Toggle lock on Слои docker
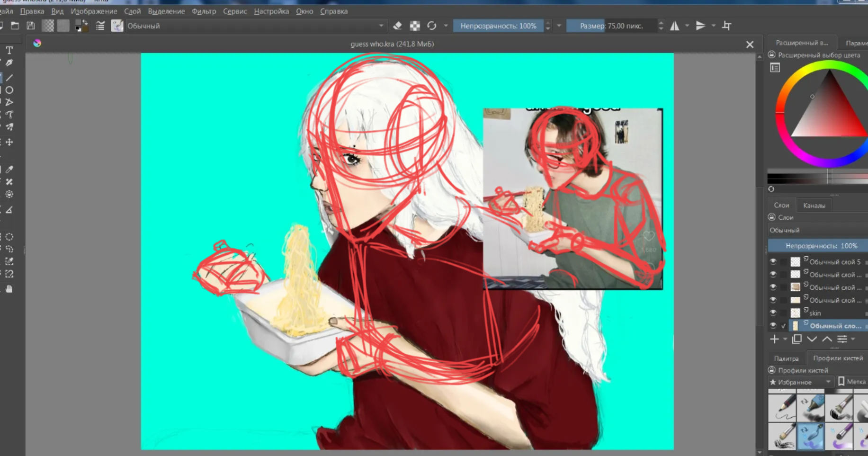This screenshot has width=868, height=456. point(771,217)
